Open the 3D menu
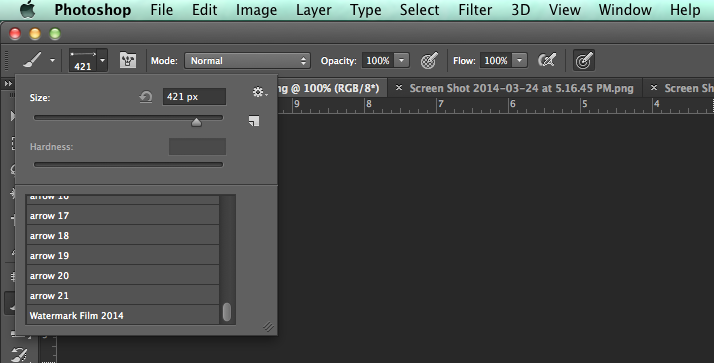Image resolution: width=714 pixels, height=363 pixels. click(x=520, y=10)
